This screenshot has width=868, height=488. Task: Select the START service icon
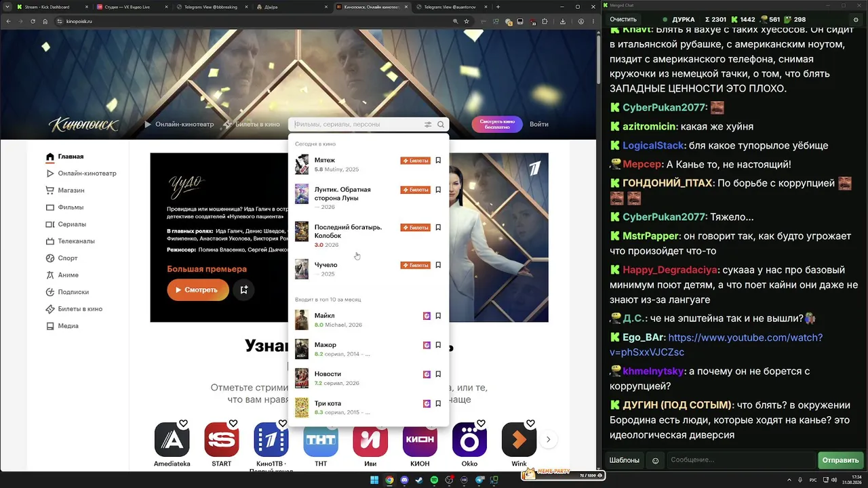pyautogui.click(x=222, y=440)
